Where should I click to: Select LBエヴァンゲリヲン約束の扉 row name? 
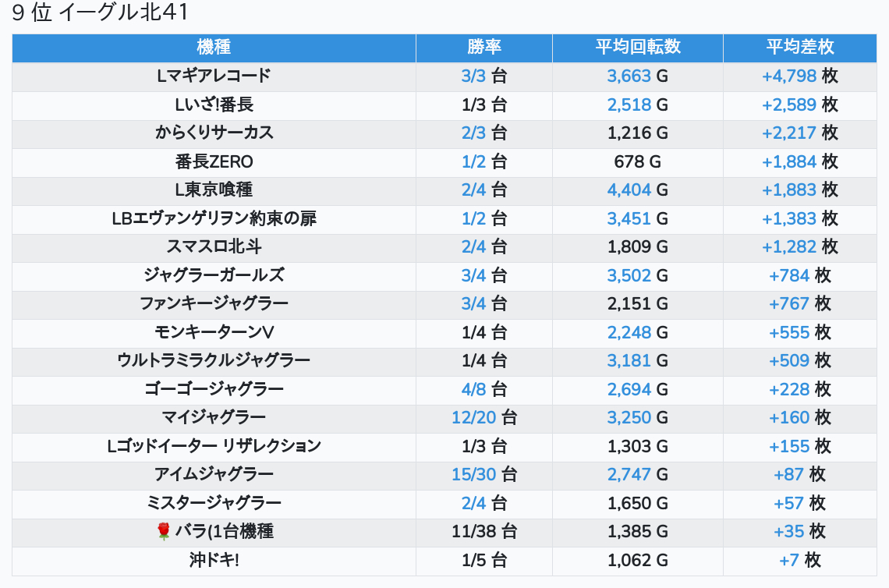tap(214, 218)
